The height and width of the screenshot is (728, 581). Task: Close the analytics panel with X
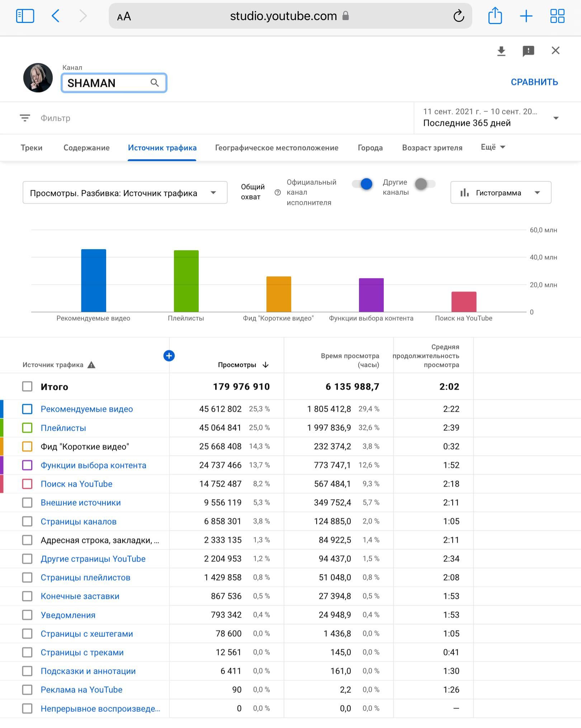(x=556, y=51)
